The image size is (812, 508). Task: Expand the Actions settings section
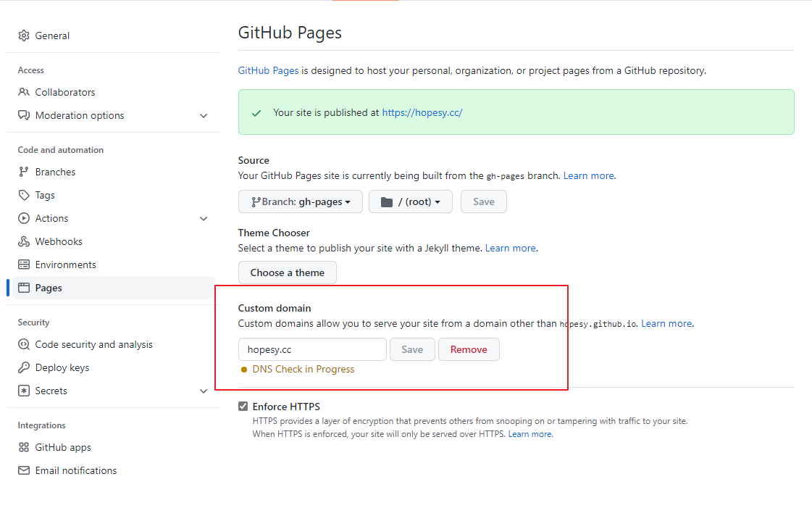pos(204,218)
